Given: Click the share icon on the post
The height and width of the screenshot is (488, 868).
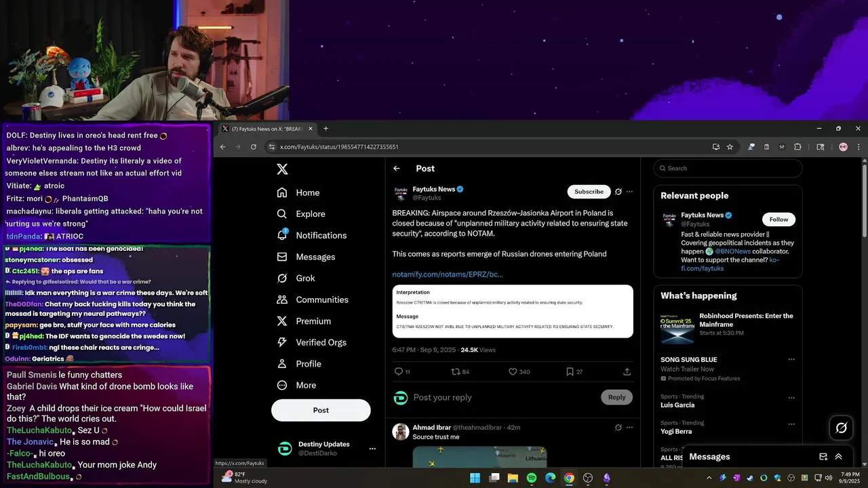Looking at the screenshot, I should click(627, 371).
